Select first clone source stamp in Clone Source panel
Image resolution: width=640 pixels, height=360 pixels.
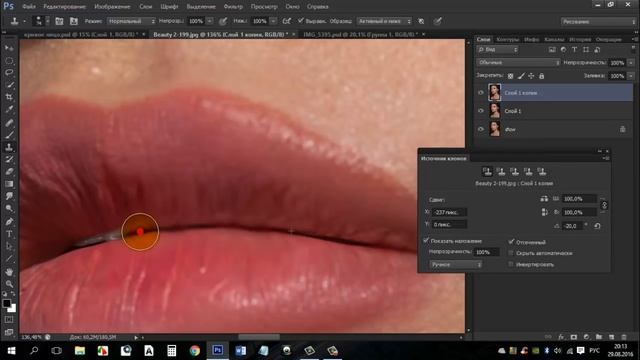click(x=487, y=171)
